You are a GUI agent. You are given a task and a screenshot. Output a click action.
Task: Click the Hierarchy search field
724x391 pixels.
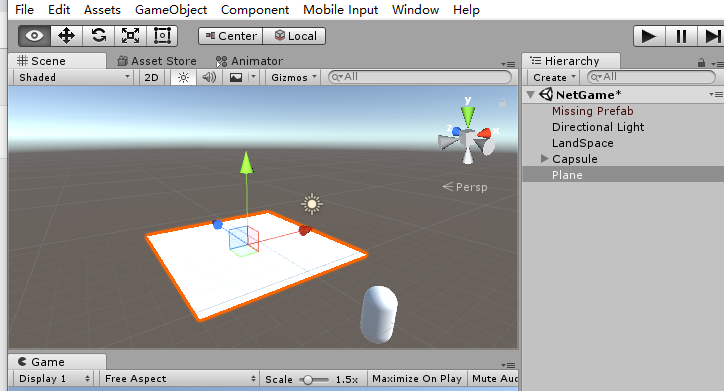[651, 77]
